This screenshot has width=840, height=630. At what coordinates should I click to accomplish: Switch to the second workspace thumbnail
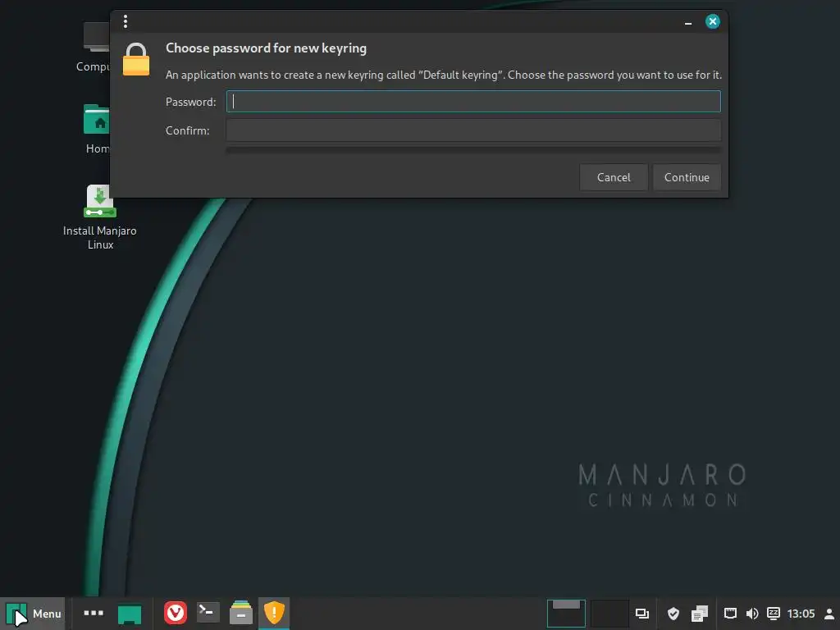coord(609,614)
